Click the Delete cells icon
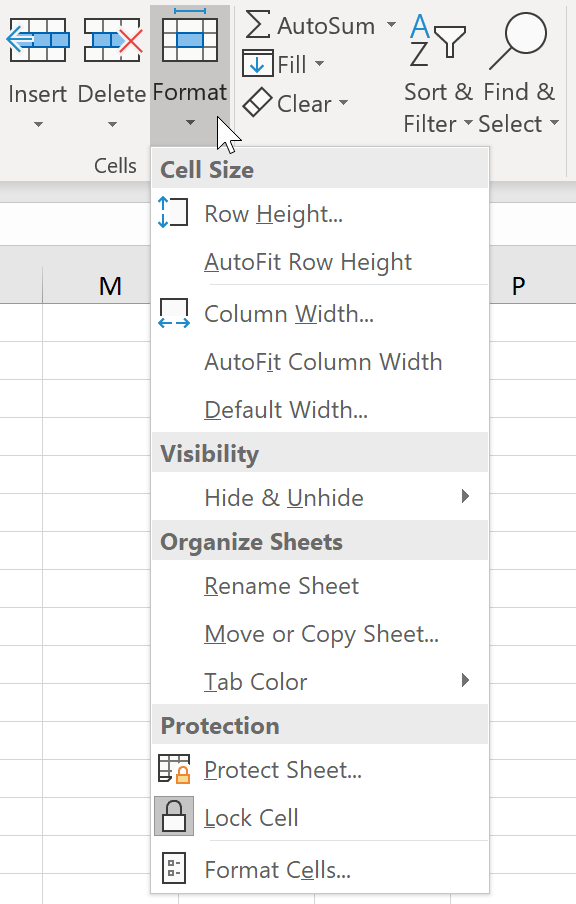Screen dimensions: 576x904 [x=113, y=40]
